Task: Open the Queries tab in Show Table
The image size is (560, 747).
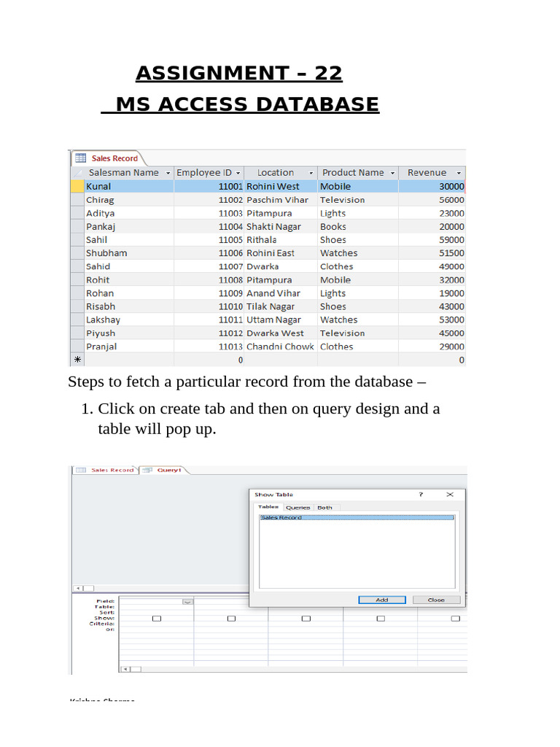Action: (297, 508)
